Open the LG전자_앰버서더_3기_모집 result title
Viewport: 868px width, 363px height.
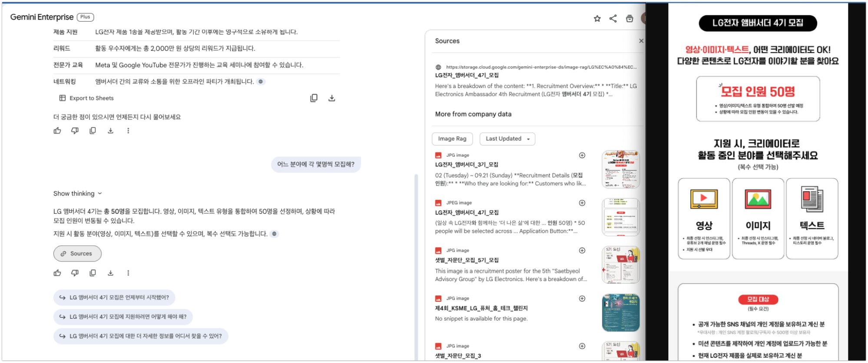click(x=467, y=165)
